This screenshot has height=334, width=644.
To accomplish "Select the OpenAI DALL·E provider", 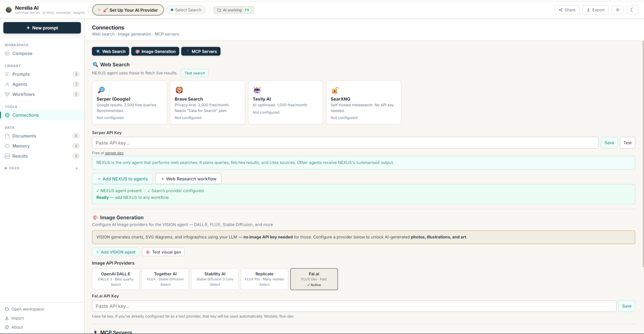I will [116, 279].
